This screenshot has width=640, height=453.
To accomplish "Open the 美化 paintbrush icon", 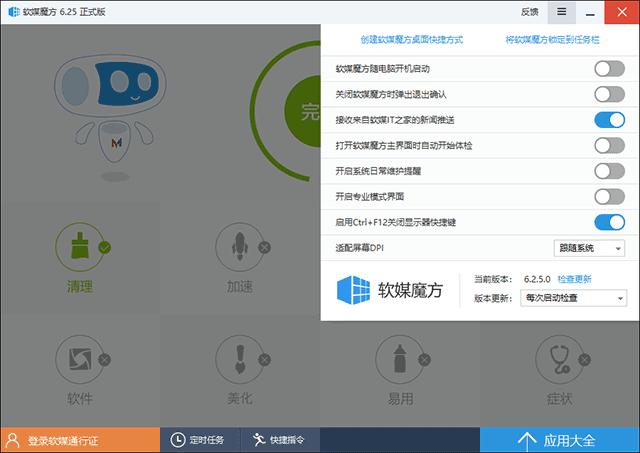I will (239, 359).
